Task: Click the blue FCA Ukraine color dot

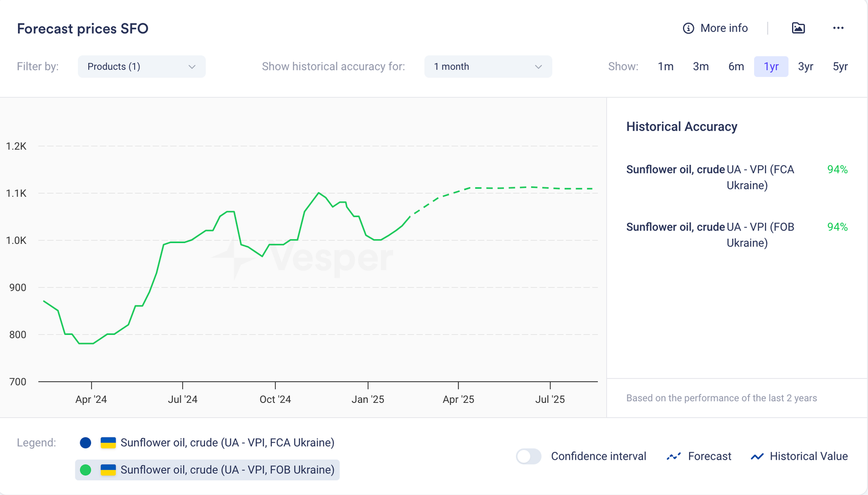Action: click(x=85, y=443)
